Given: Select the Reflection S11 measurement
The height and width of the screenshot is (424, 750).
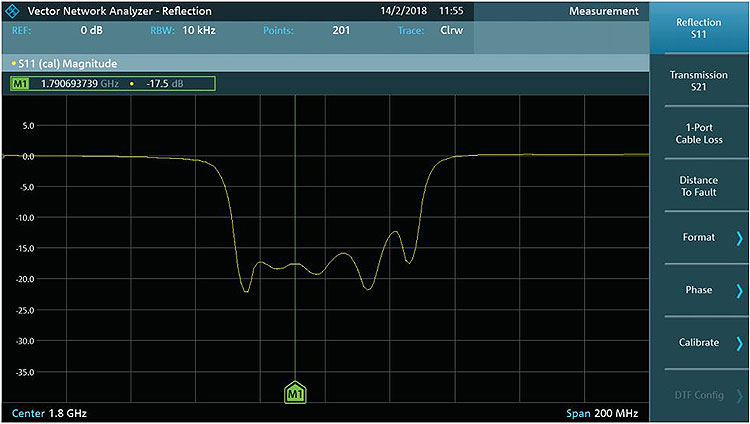Looking at the screenshot, I should pos(699,28).
